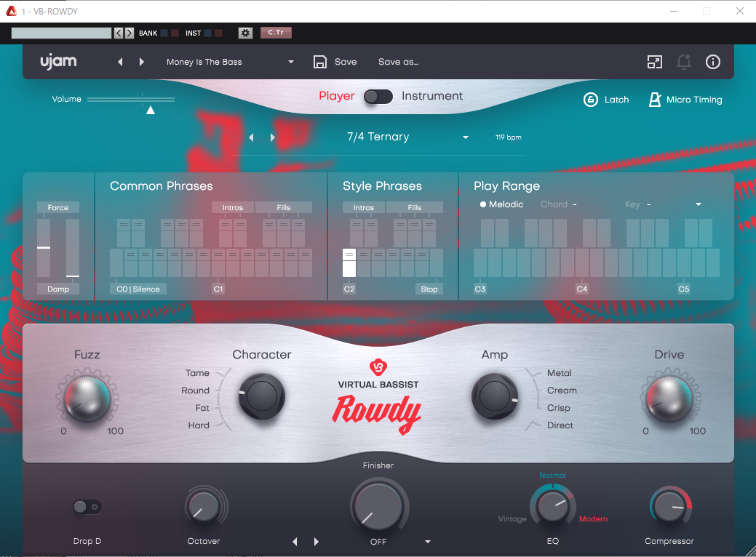Click the Volume slider track
756x557 pixels.
131,99
